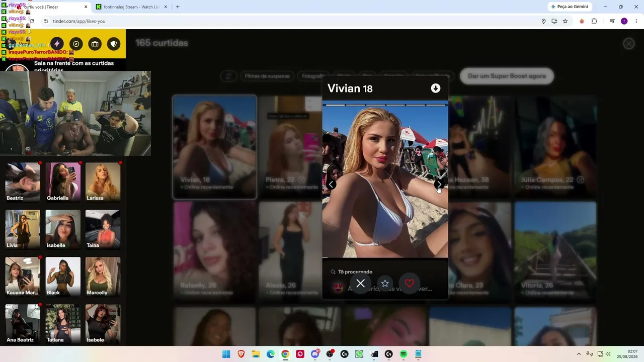644x362 pixels.
Task: Click Dar um Super Boost agora
Action: click(507, 76)
